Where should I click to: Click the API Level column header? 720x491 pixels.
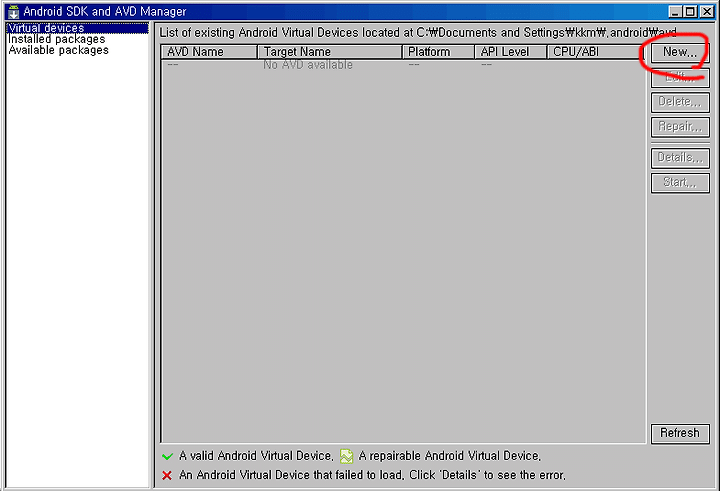coord(511,52)
